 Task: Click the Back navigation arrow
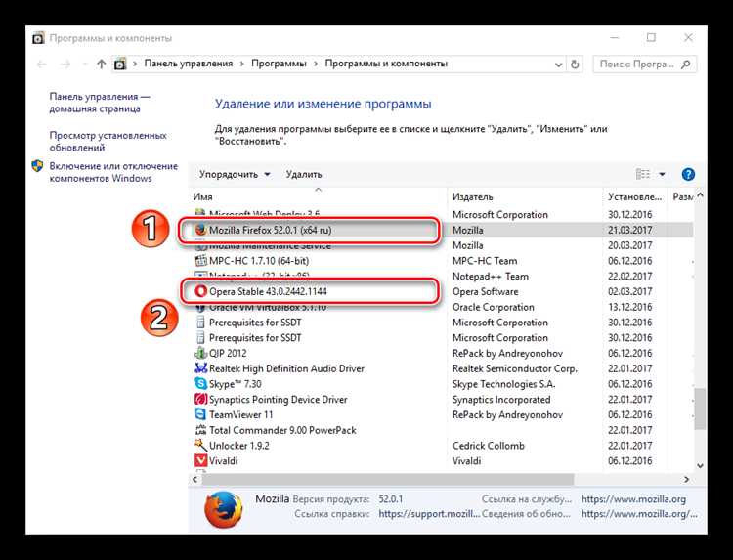coord(40,64)
